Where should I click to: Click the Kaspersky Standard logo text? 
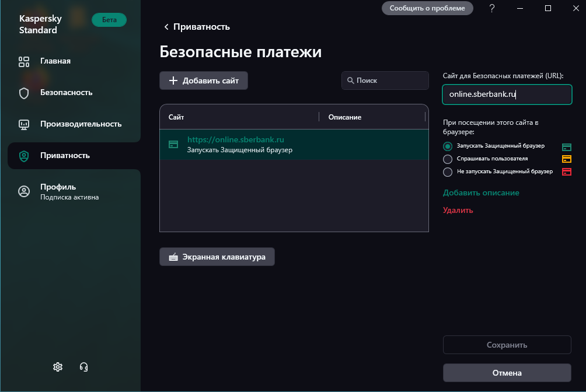40,24
